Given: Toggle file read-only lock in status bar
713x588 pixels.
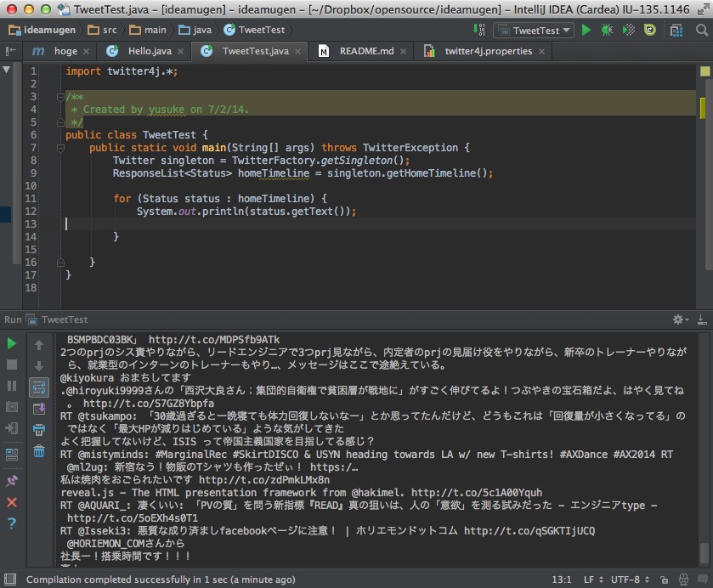Looking at the screenshot, I should [x=665, y=580].
